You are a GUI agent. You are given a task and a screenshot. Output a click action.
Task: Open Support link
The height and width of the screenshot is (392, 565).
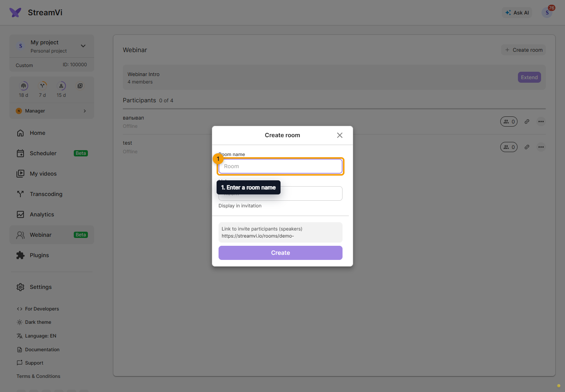[x=30, y=363]
